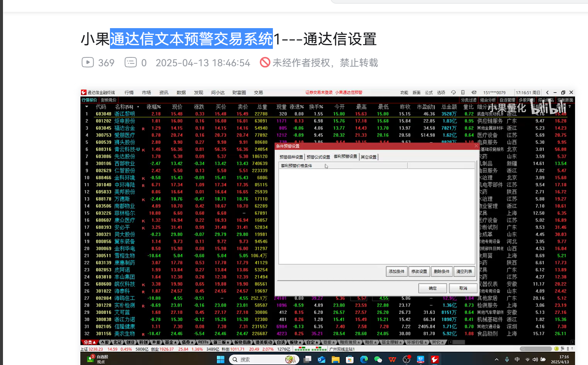Viewport: 588px width, 365px height.
Task: Switch to 预警公式设置 tab in the dialog
Action: 318,157
